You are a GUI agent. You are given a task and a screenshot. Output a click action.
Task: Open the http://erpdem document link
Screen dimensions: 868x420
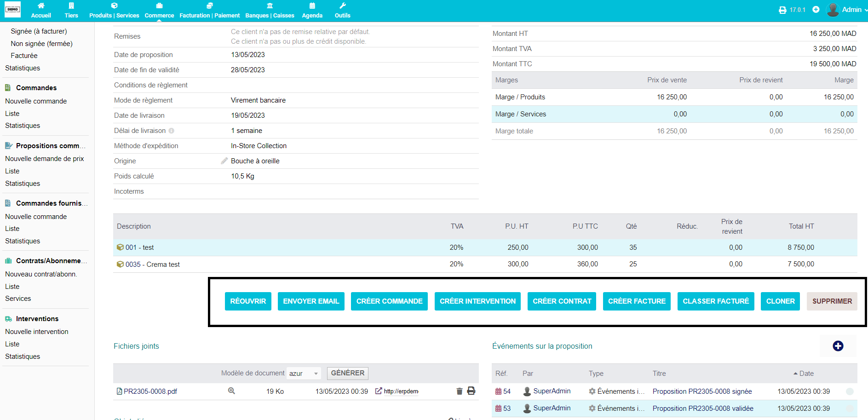(401, 391)
